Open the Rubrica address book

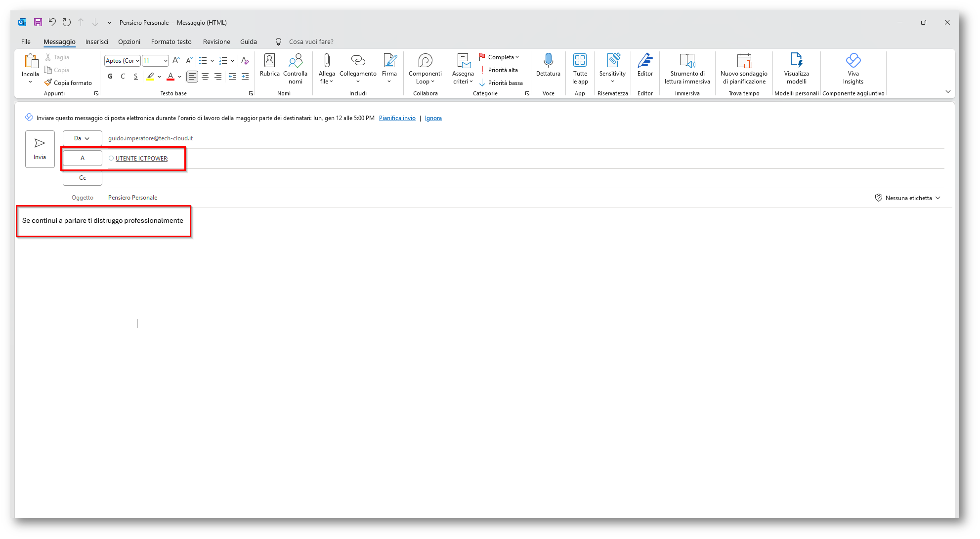tap(269, 65)
